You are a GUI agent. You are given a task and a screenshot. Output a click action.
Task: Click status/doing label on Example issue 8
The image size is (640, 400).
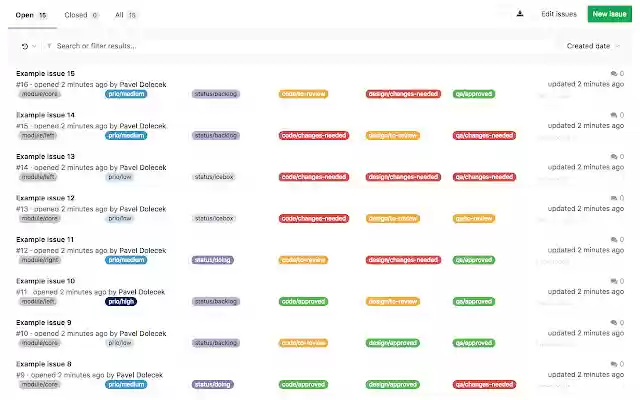click(213, 384)
